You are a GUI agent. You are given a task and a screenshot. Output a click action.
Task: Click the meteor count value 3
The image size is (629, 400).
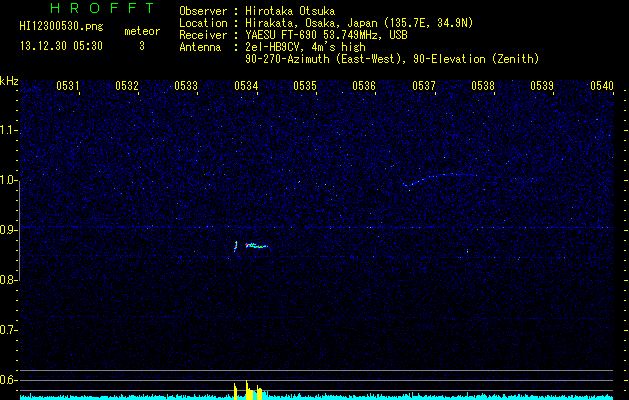pos(142,46)
